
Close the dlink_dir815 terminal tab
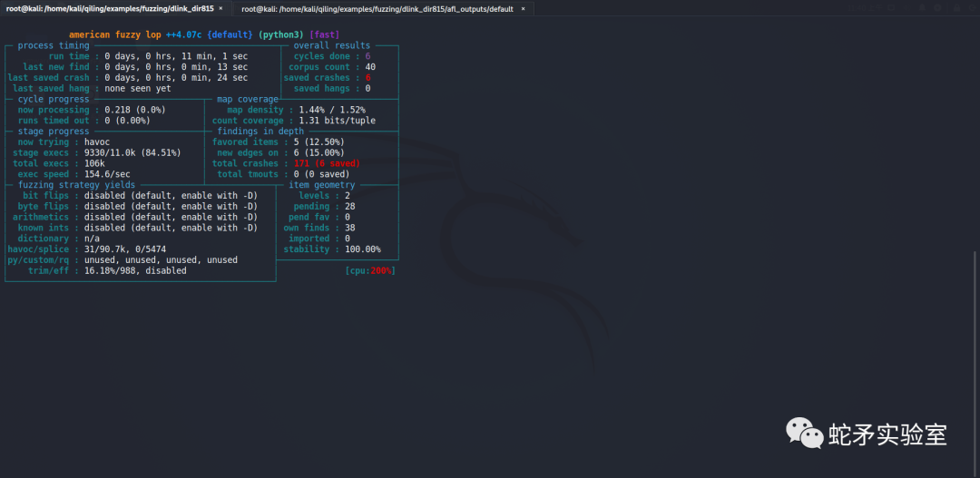(220, 9)
